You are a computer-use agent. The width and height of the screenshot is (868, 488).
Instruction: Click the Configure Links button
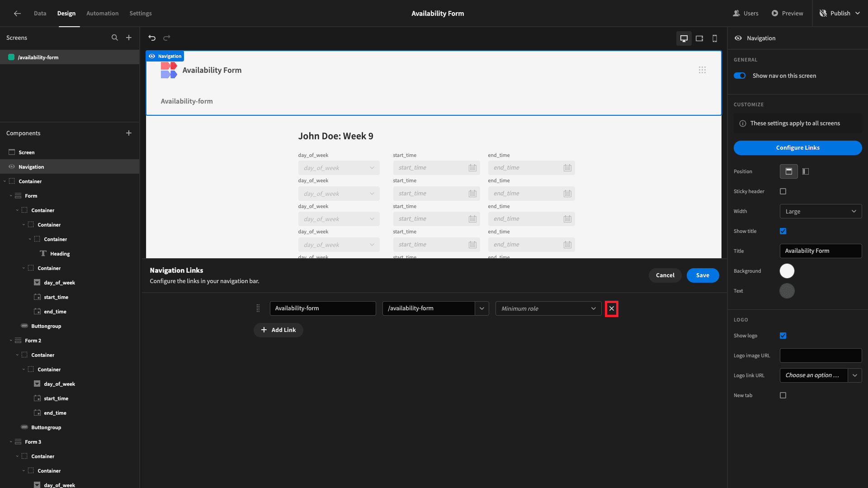797,148
